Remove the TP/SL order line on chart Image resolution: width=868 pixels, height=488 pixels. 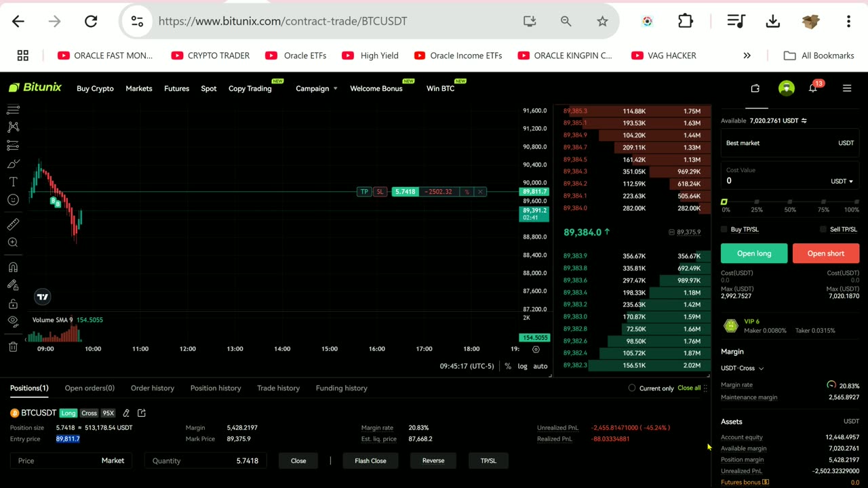click(480, 192)
